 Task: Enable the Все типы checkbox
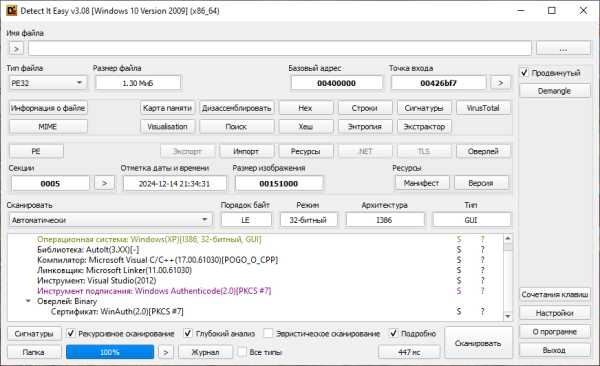click(x=242, y=352)
